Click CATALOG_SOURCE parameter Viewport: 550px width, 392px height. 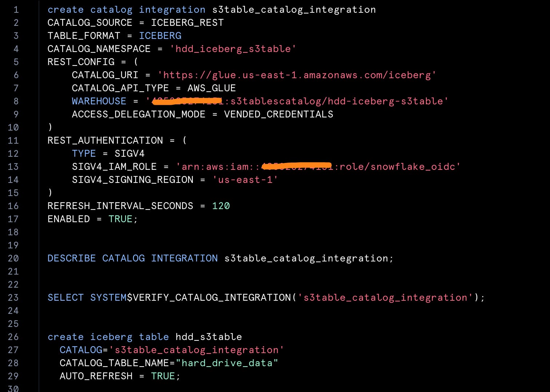[x=90, y=23]
